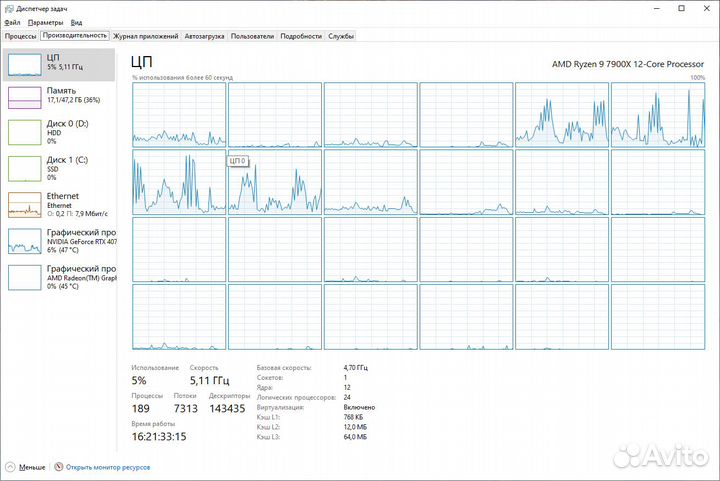Switch to the Пользователи tab
This screenshot has width=720, height=481.
(x=252, y=36)
